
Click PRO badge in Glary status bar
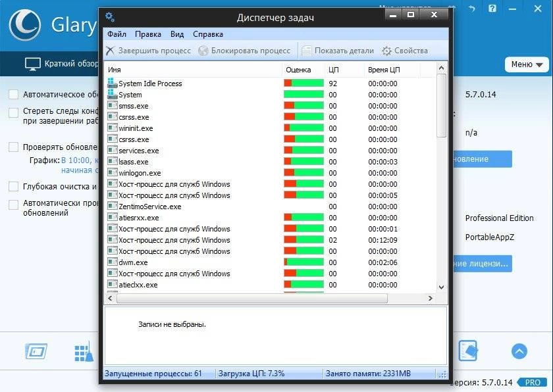(x=533, y=383)
